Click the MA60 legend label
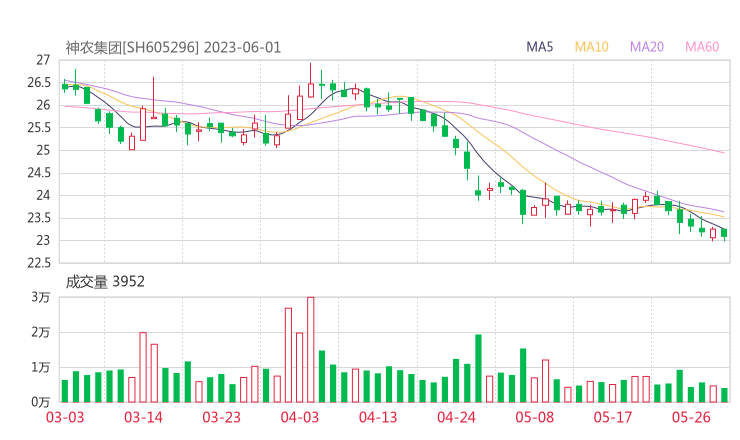The width and height of the screenshot is (740, 440). click(702, 47)
